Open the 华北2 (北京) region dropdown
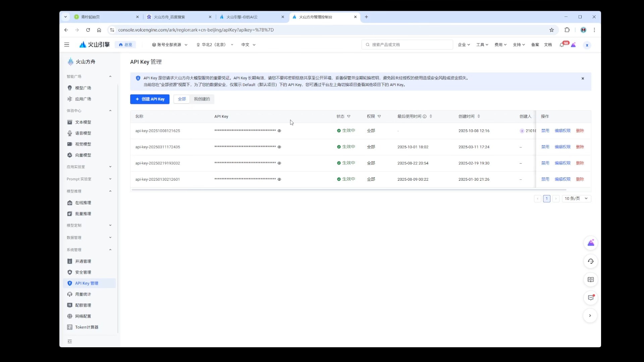The image size is (644, 362). click(x=215, y=45)
